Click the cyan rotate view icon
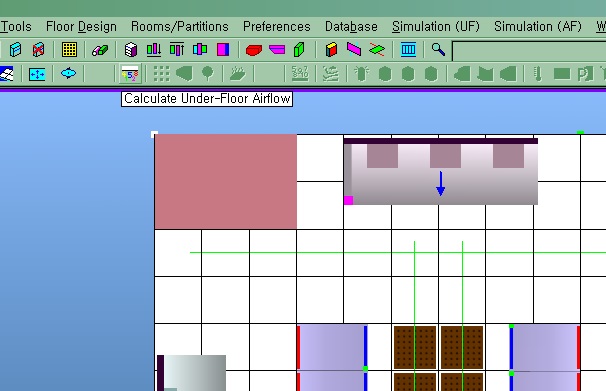The image size is (606, 391). (68, 73)
